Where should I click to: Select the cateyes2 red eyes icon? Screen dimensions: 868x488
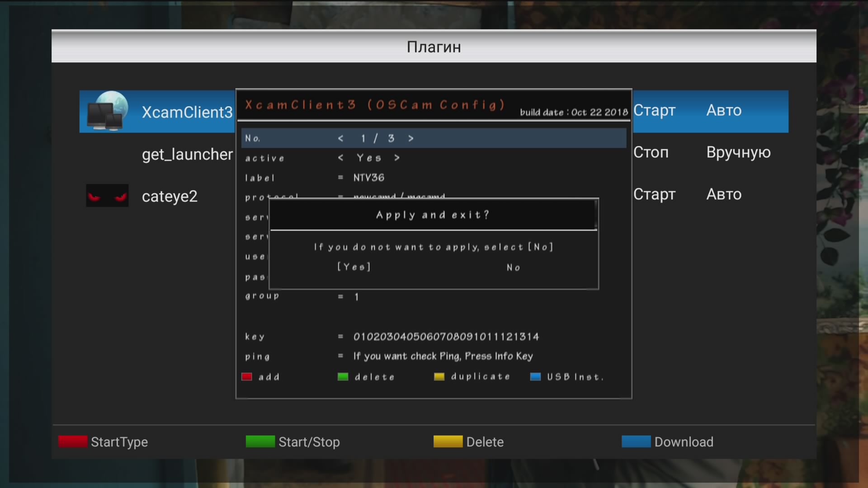tap(108, 196)
